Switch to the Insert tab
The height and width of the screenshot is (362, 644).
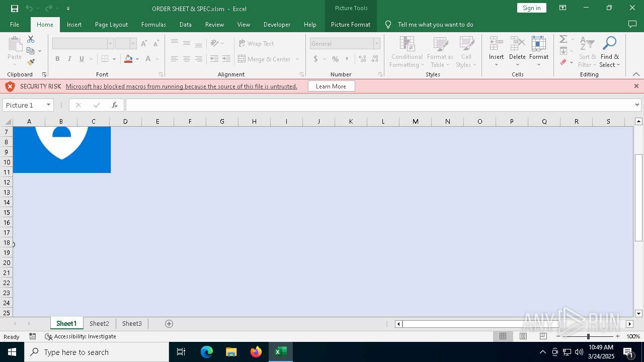[x=74, y=24]
